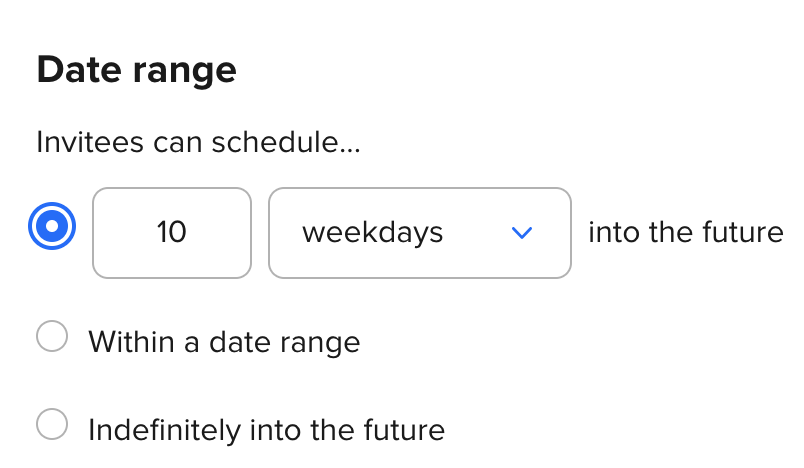Click the "Date range" heading

click(x=136, y=71)
